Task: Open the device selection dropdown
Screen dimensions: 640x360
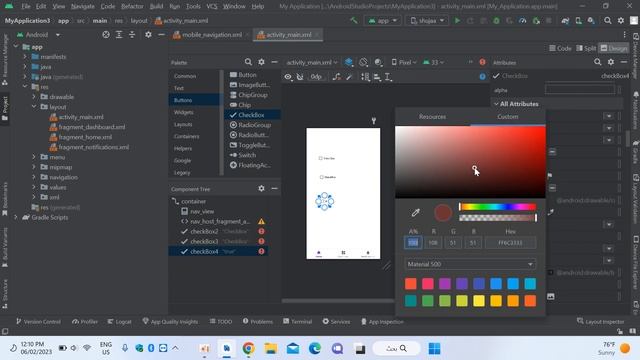Action: (x=427, y=20)
